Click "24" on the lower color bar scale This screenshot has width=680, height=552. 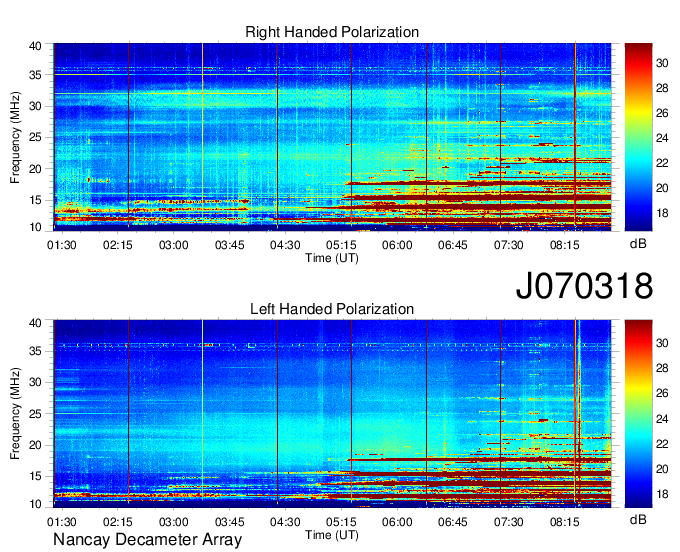point(662,419)
